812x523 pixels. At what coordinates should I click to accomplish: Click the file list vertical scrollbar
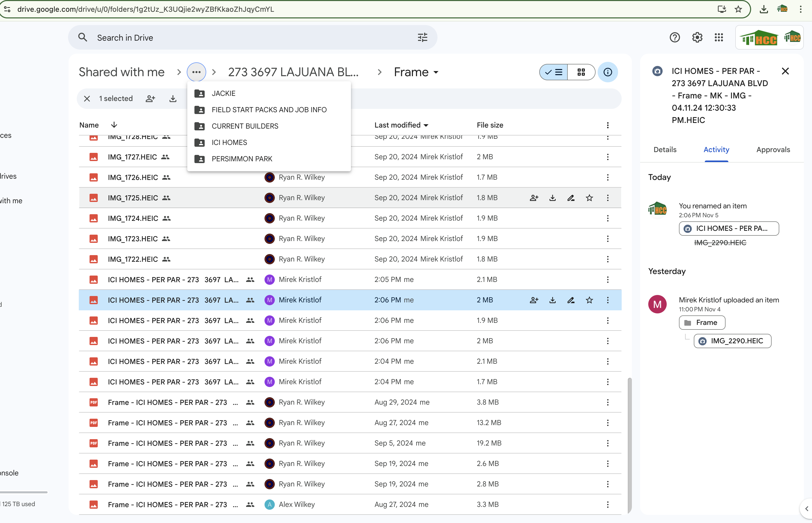click(630, 446)
